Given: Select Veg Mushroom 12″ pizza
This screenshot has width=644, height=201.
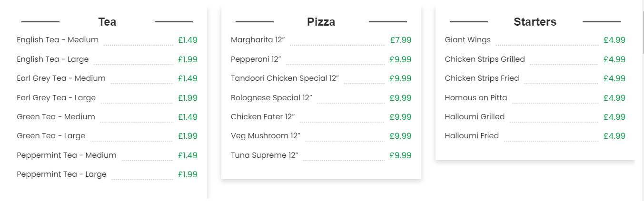Looking at the screenshot, I should tap(266, 136).
